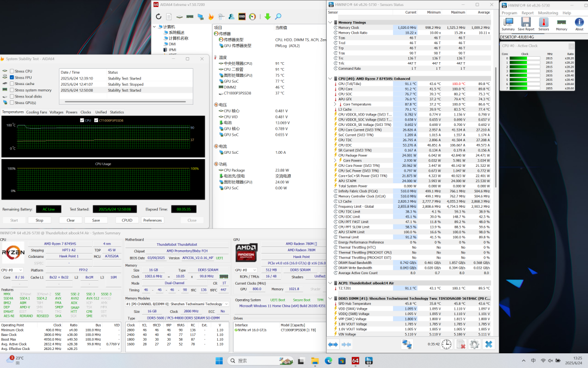Switch to the Clocks tab
Image resolution: width=588 pixels, height=368 pixels.
[x=86, y=112]
